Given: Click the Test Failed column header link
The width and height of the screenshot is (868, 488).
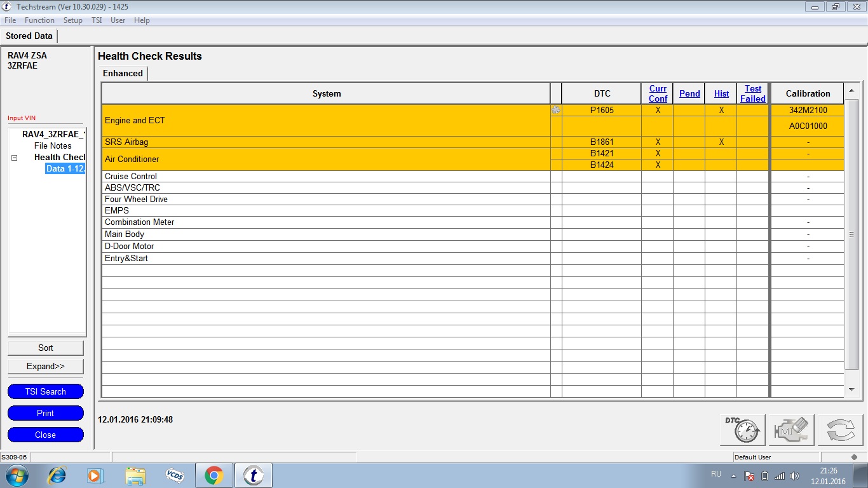Looking at the screenshot, I should 753,93.
